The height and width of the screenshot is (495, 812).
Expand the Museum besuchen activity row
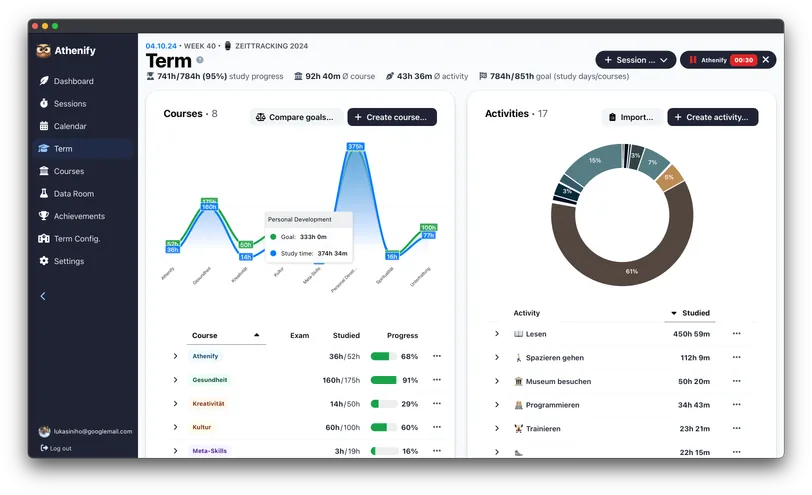point(496,381)
